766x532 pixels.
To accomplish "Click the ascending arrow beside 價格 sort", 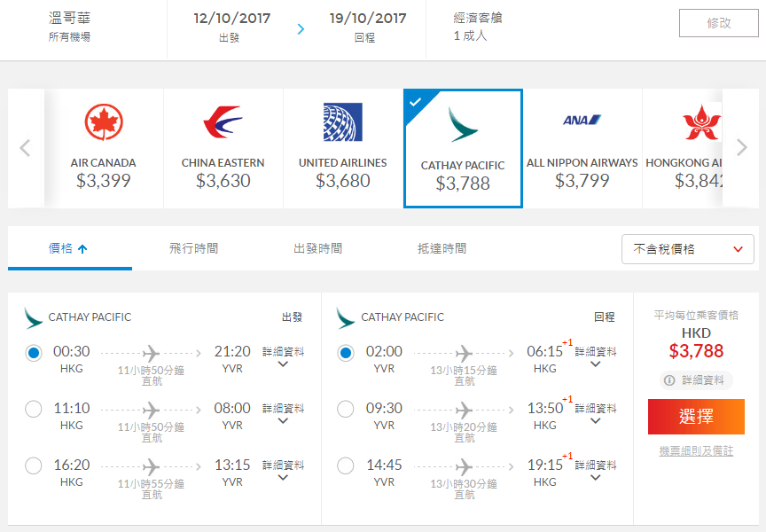I will (82, 249).
